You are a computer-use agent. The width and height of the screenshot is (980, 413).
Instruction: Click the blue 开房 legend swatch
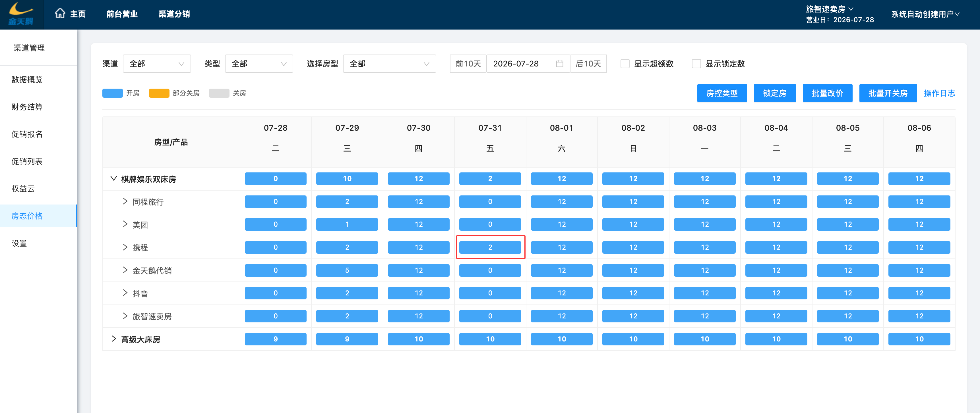[x=112, y=93]
